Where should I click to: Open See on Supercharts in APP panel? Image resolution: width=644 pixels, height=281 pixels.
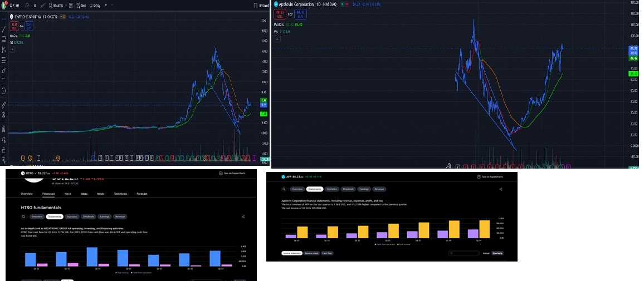pos(490,177)
